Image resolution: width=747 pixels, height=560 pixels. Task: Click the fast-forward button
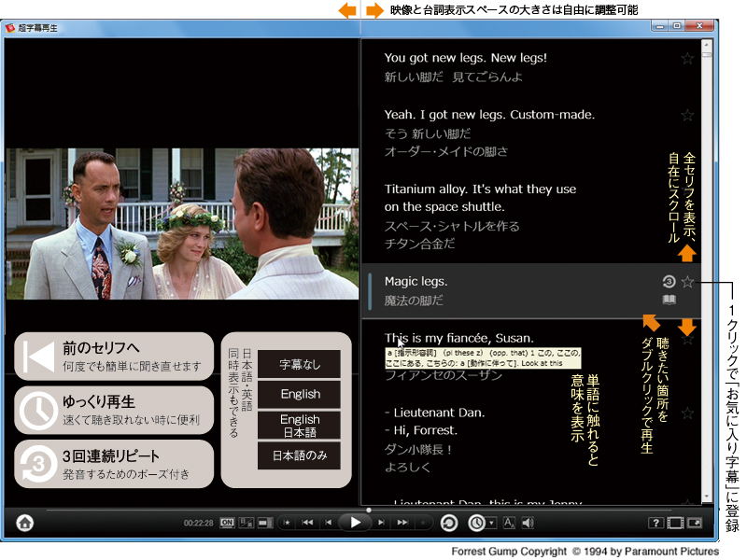coord(402,523)
